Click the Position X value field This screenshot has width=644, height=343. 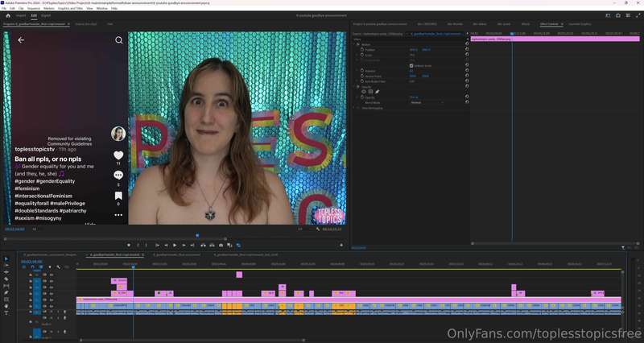click(x=413, y=50)
